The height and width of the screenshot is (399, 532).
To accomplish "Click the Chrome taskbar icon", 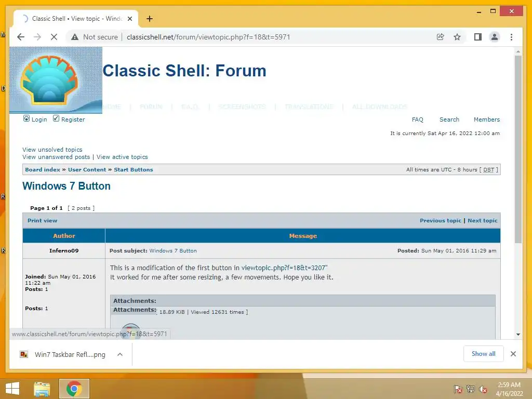I will 74,389.
